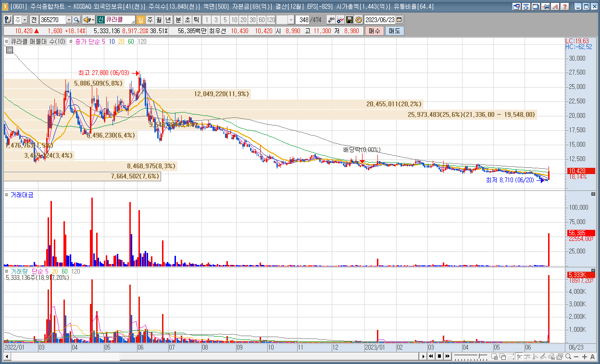
Task: Select the minute 분 period toggle
Action: click(x=178, y=20)
